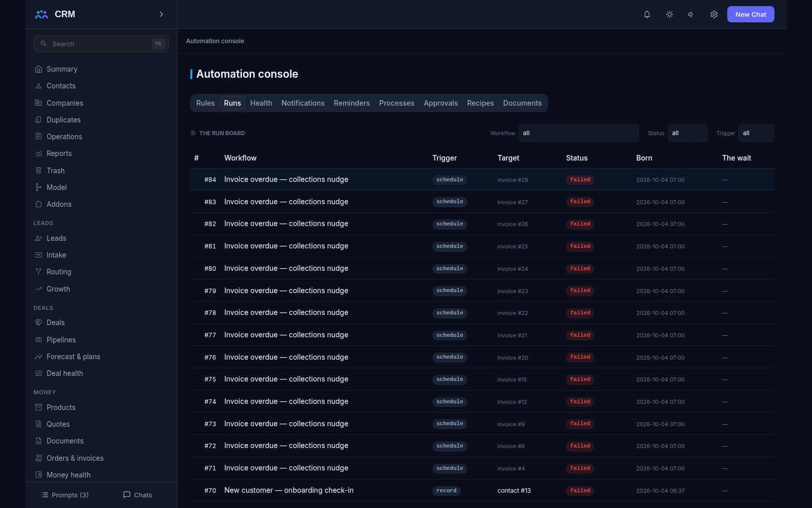Screen dimensions: 812x508
Task: Open Products box icon
Action: (x=39, y=407)
